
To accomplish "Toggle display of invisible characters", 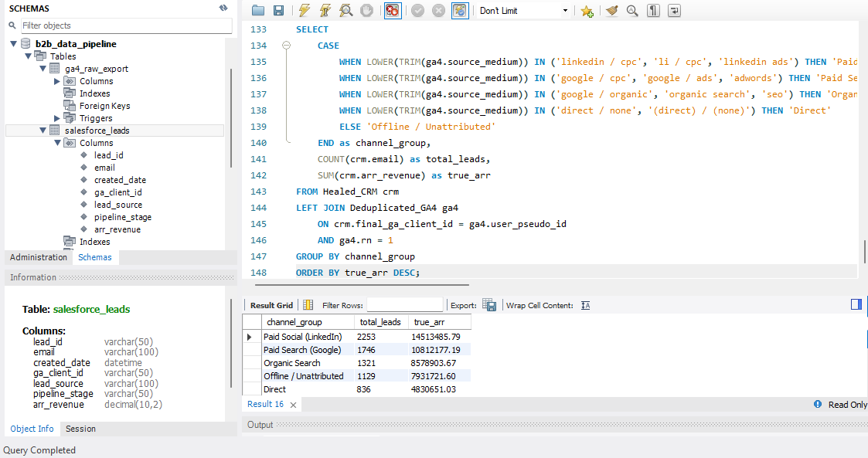I will pyautogui.click(x=653, y=11).
